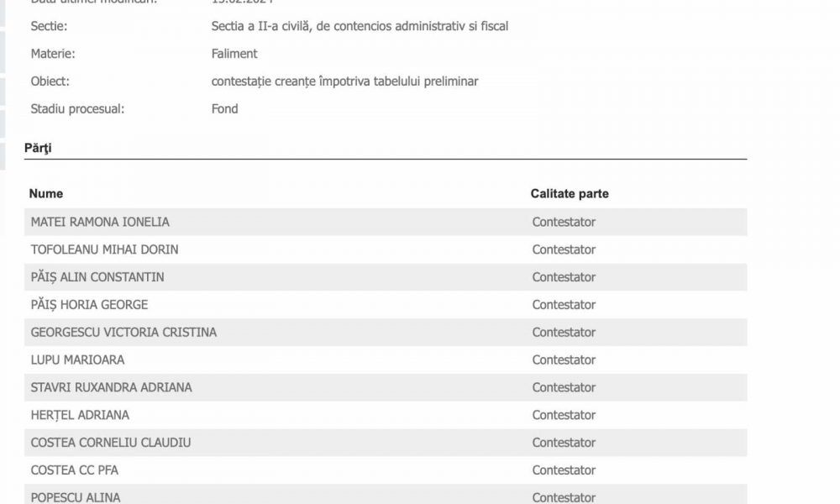Viewport: 840px width, 504px height.
Task: Click the Sectia a II-a civilă text
Action: pyautogui.click(x=360, y=26)
